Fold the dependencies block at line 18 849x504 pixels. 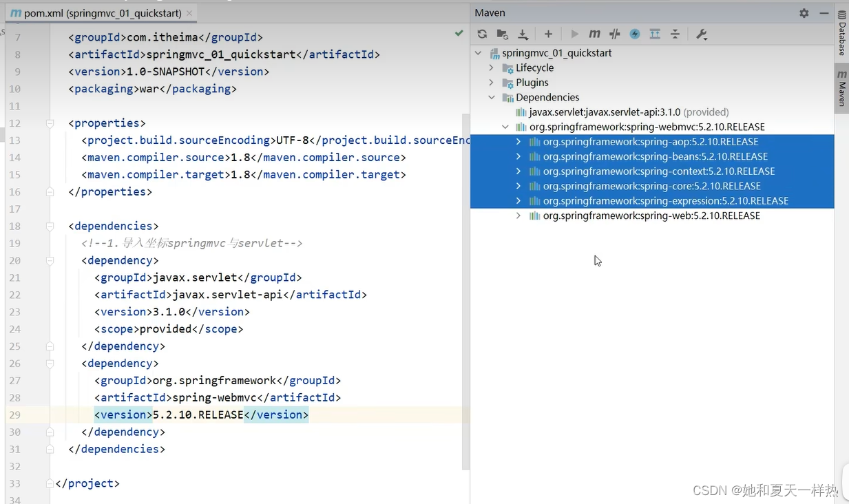tap(50, 226)
